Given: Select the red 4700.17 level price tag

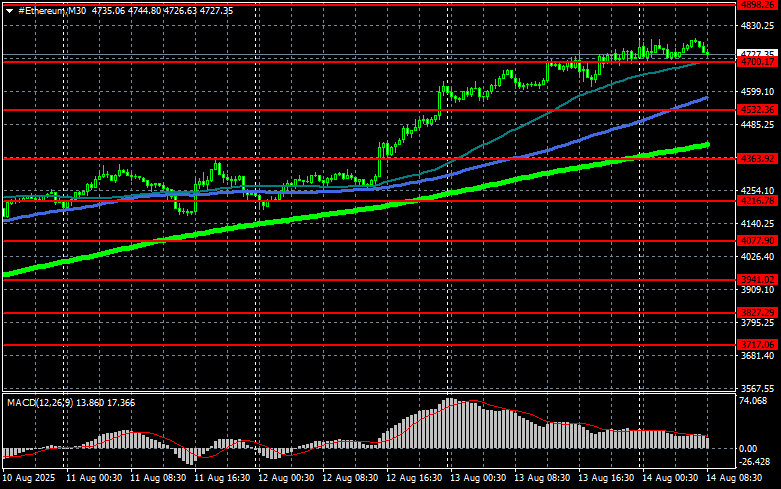Looking at the screenshot, I should click(x=757, y=62).
